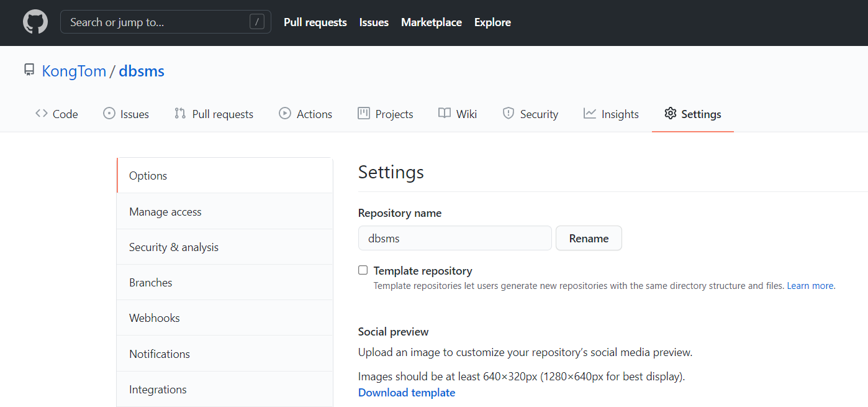
Task: Click the Repository name input field
Action: (455, 238)
